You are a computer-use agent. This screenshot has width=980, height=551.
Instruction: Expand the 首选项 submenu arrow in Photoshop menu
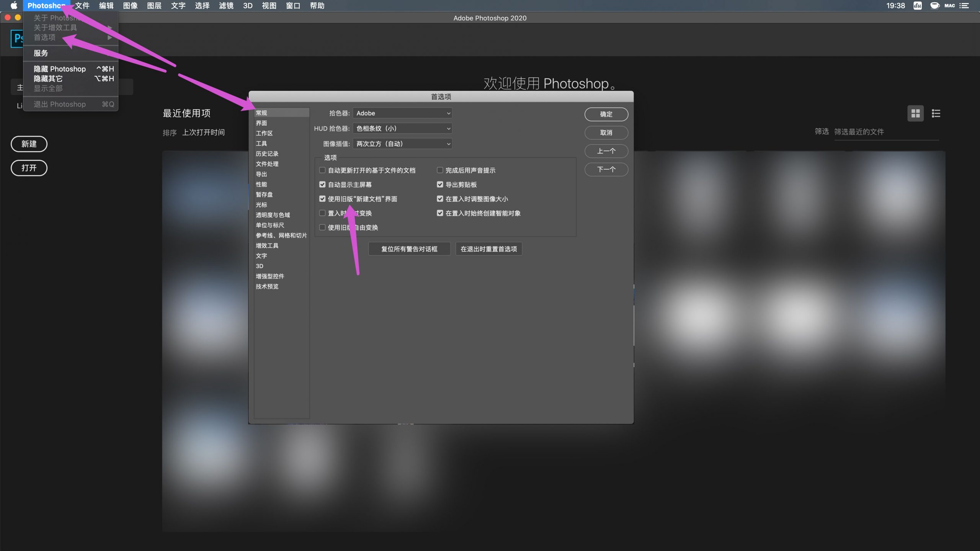(x=109, y=37)
